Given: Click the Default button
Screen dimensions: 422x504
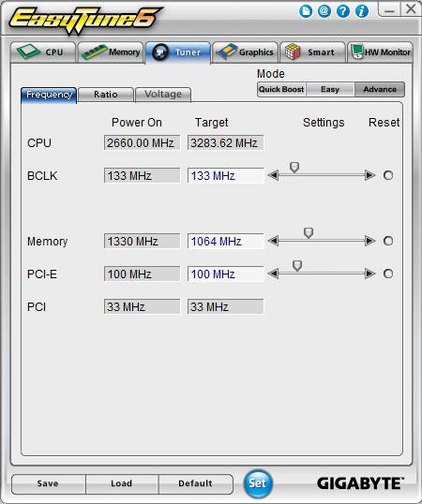Looking at the screenshot, I should click(x=196, y=483).
